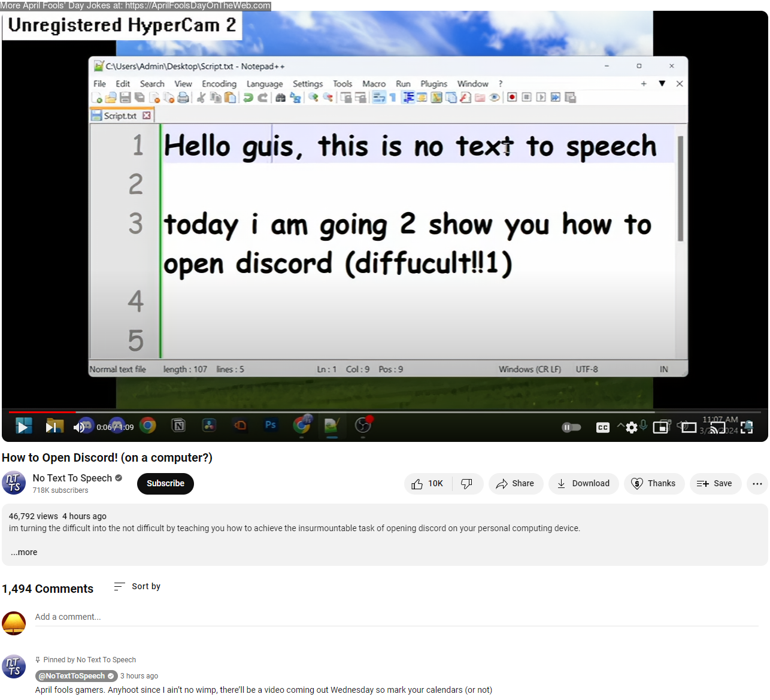The image size is (770, 700).
Task: Toggle Show all characters pilcrow icon
Action: (393, 98)
